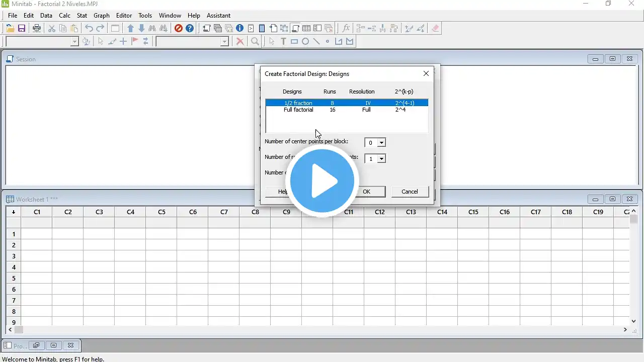This screenshot has width=644, height=362.
Task: Open the Stat menu
Action: [82, 16]
